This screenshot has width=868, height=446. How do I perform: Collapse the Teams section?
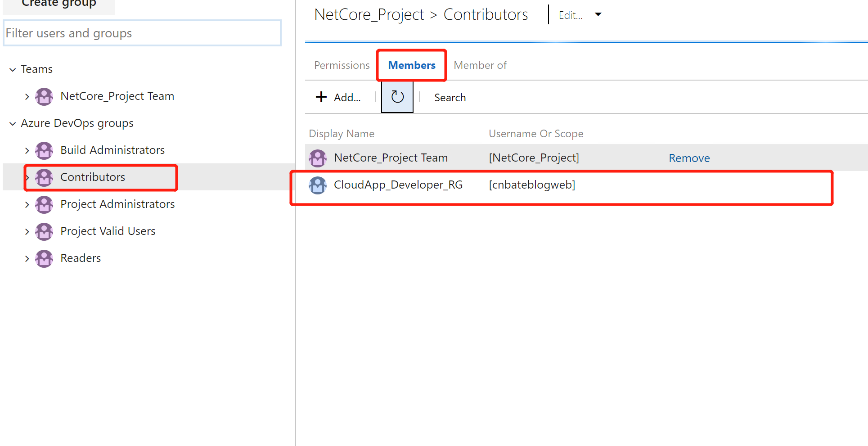click(13, 69)
